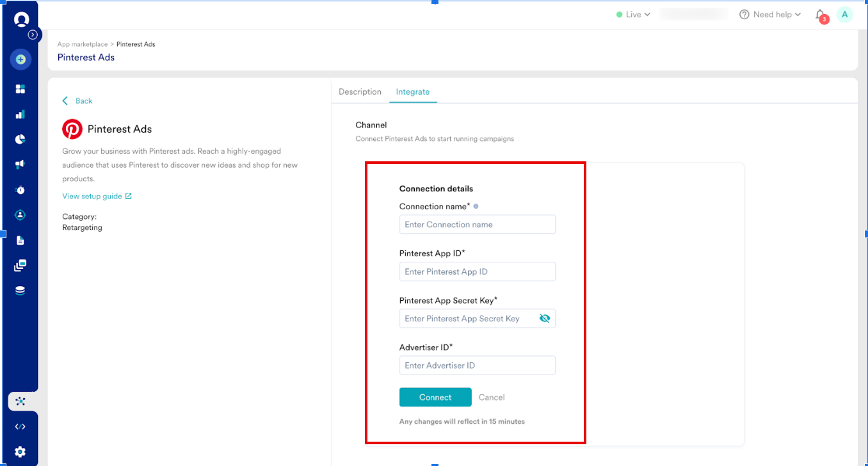
Task: Open the Need help dropdown
Action: click(x=770, y=15)
